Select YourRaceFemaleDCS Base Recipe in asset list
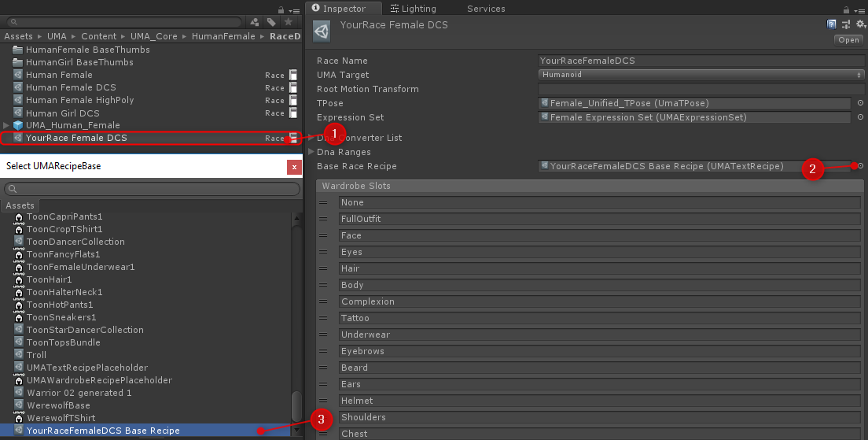The height and width of the screenshot is (440, 868). pyautogui.click(x=102, y=431)
